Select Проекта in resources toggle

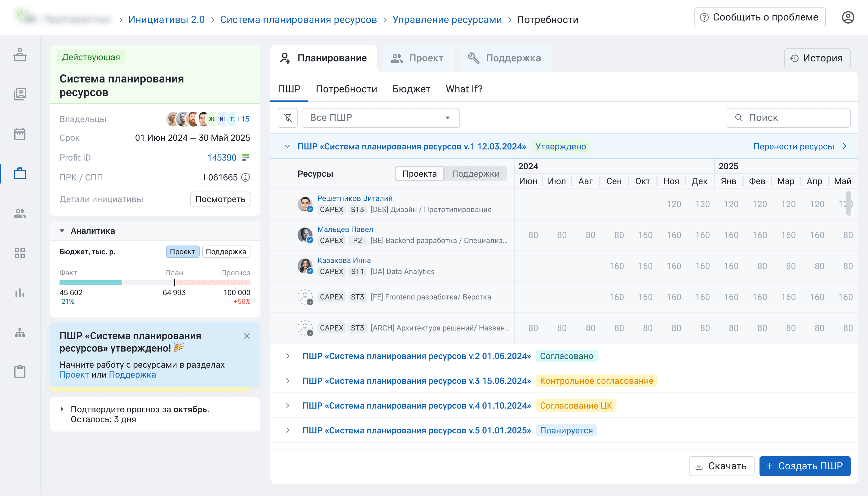[x=419, y=174]
